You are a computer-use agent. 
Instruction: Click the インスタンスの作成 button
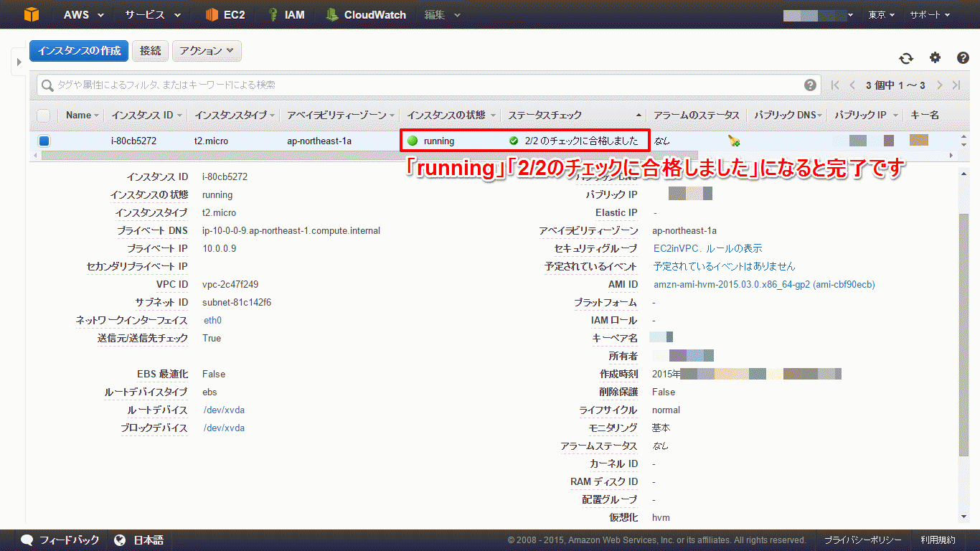(79, 51)
